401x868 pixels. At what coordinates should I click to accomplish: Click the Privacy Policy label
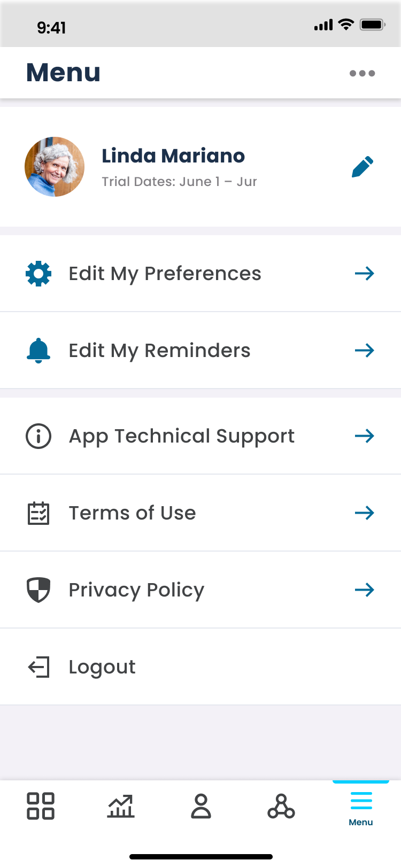136,591
